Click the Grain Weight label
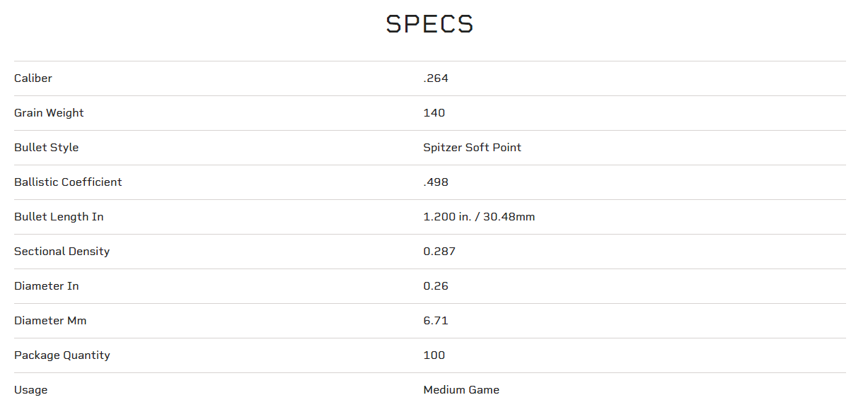Image resolution: width=868 pixels, height=407 pixels. (x=49, y=113)
